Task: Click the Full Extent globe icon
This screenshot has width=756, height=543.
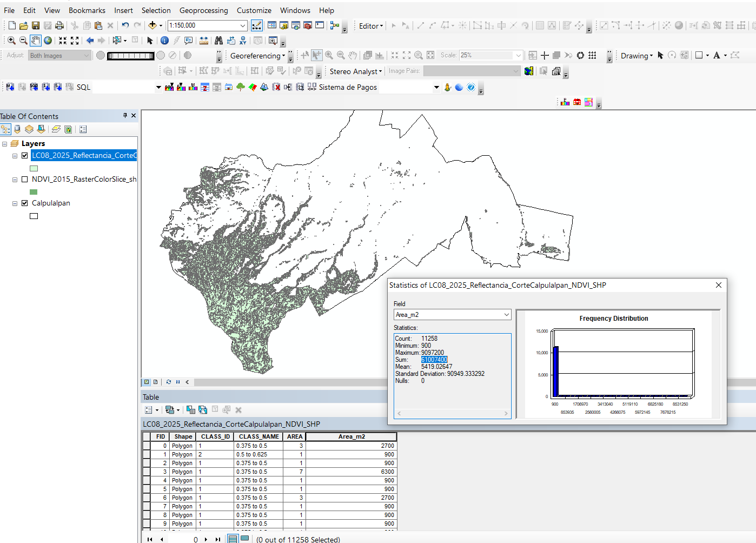Action: coord(48,41)
